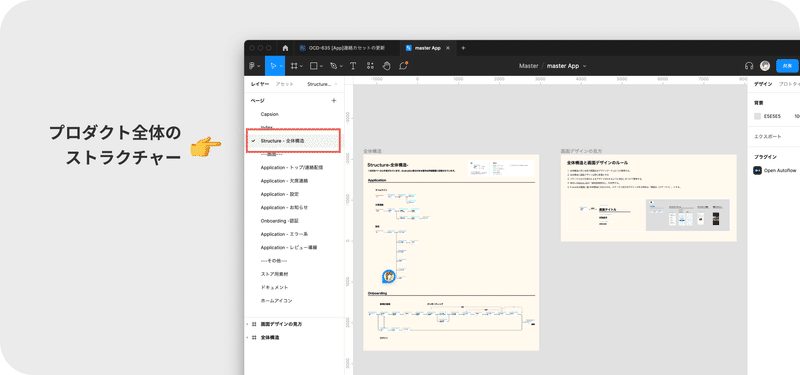Select the 画面デザインの見方 layer row
Viewport: 800px width, 375px height.
(294, 324)
